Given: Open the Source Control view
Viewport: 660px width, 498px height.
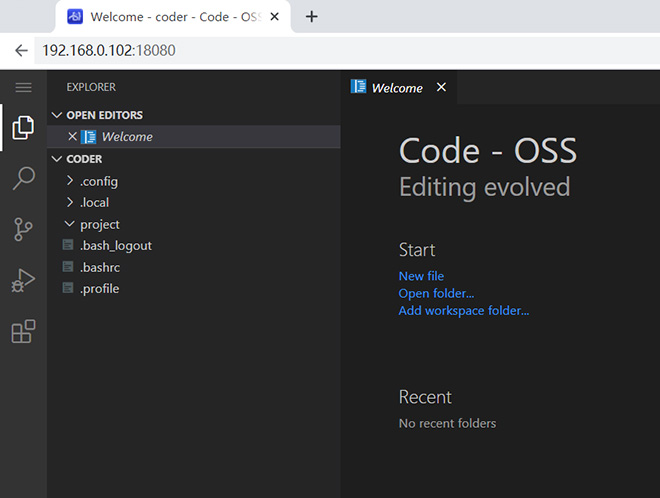Looking at the screenshot, I should 23,229.
